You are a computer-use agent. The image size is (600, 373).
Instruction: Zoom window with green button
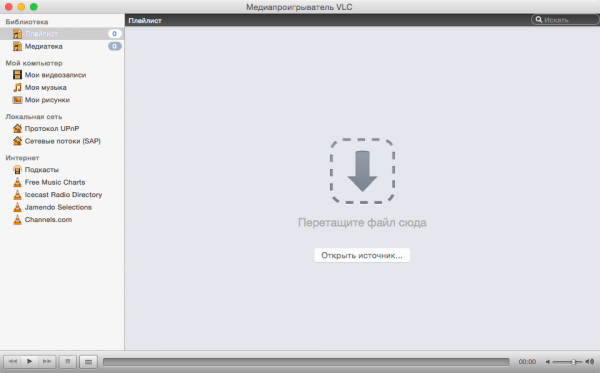pyautogui.click(x=34, y=7)
